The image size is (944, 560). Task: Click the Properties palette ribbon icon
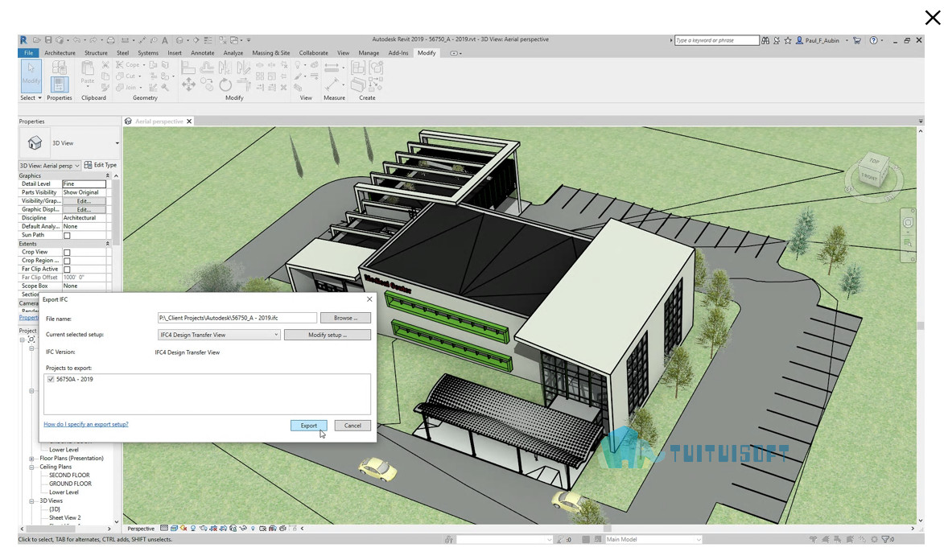point(59,84)
